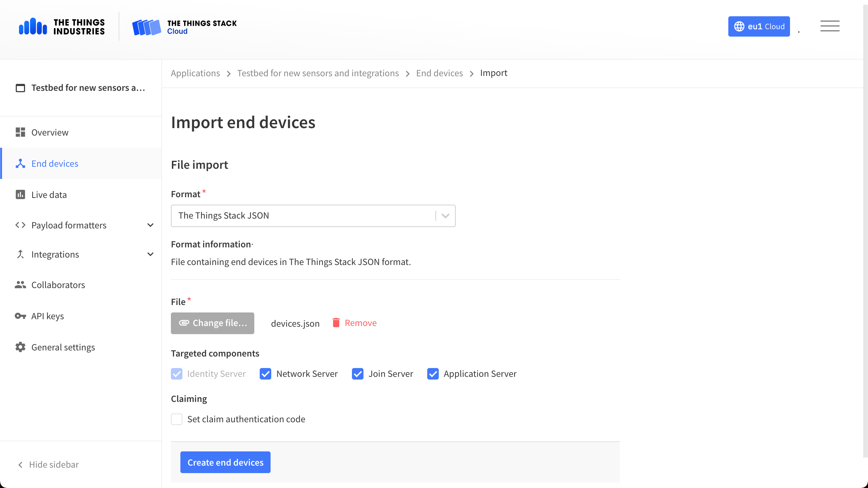Open Testbed for new sensors breadcrumb
The width and height of the screenshot is (868, 488).
pyautogui.click(x=318, y=73)
